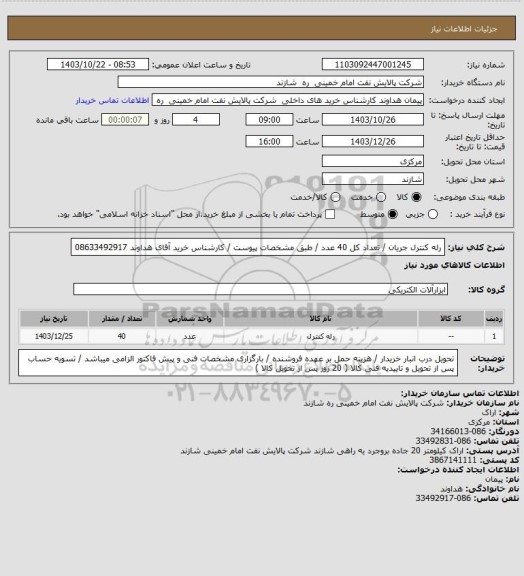
Task: Click the delivery province field مرکزی
Action: coord(373,161)
